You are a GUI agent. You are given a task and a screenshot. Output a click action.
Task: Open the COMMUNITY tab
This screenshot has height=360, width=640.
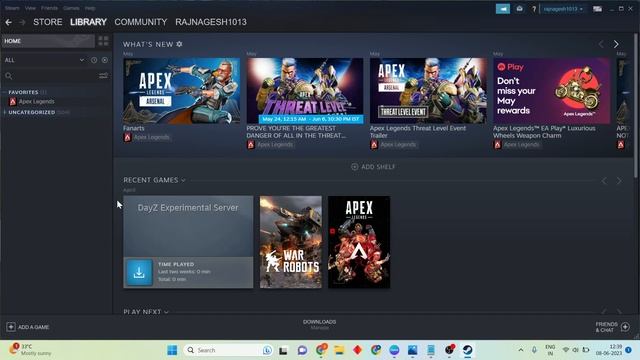click(141, 22)
